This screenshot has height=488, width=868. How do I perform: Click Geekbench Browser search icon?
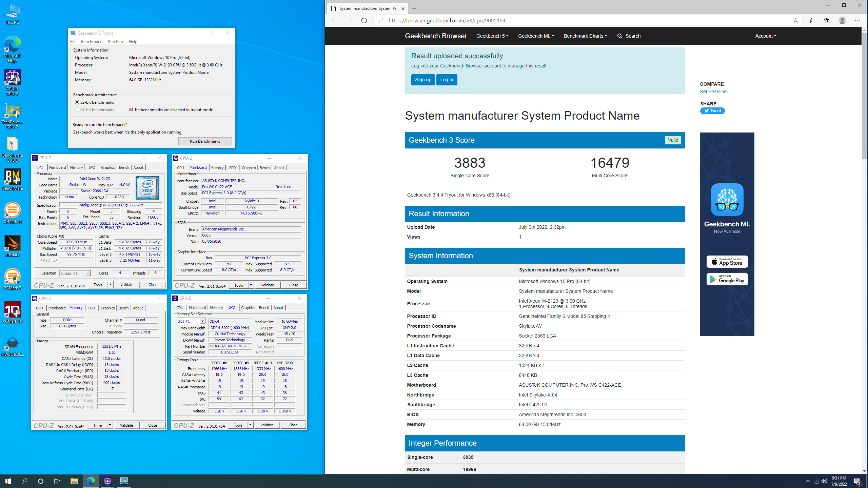pyautogui.click(x=620, y=36)
